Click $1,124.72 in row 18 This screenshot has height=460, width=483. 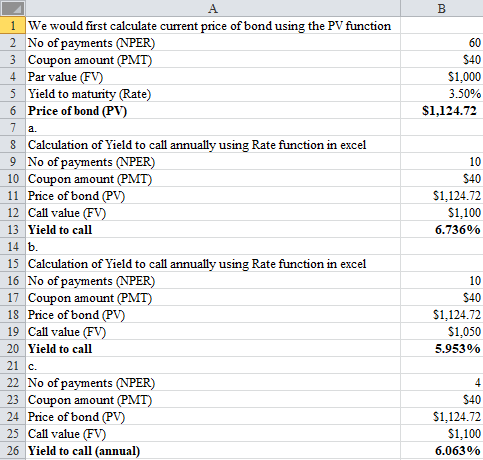[442, 314]
